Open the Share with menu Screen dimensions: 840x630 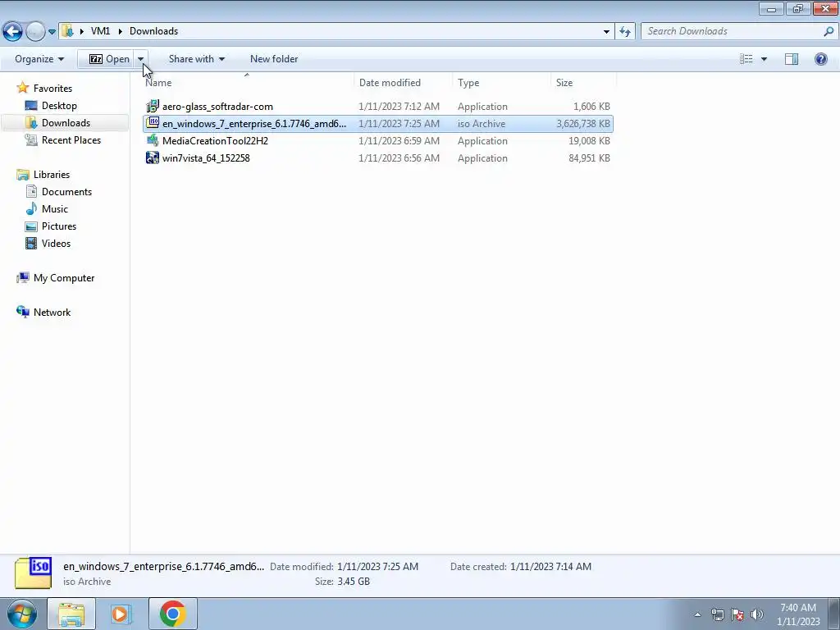(x=197, y=59)
